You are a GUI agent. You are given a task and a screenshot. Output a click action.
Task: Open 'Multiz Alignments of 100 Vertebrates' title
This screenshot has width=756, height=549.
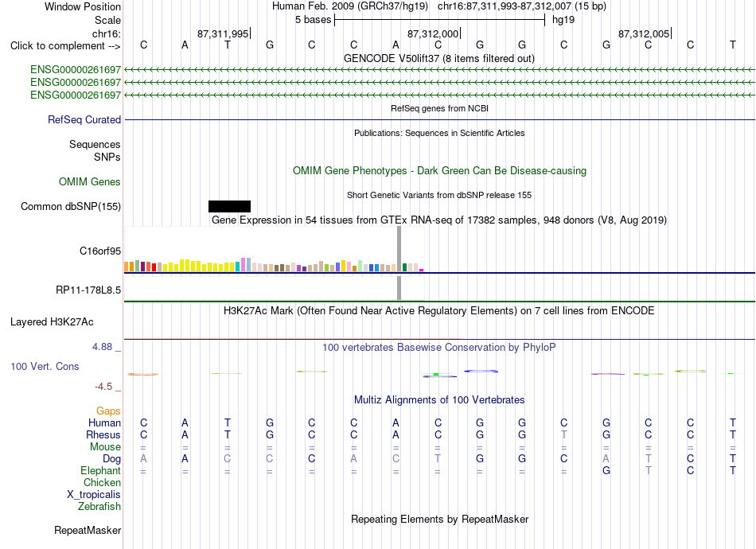(439, 400)
